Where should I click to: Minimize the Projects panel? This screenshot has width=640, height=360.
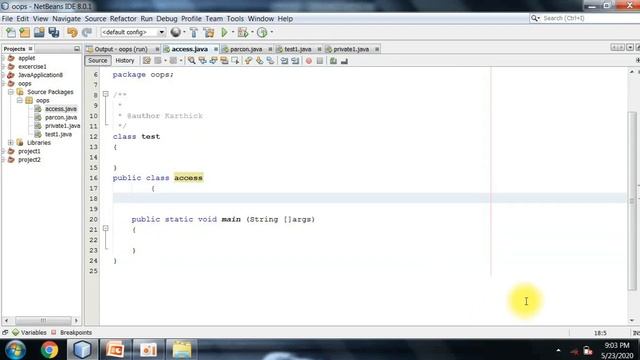point(77,49)
